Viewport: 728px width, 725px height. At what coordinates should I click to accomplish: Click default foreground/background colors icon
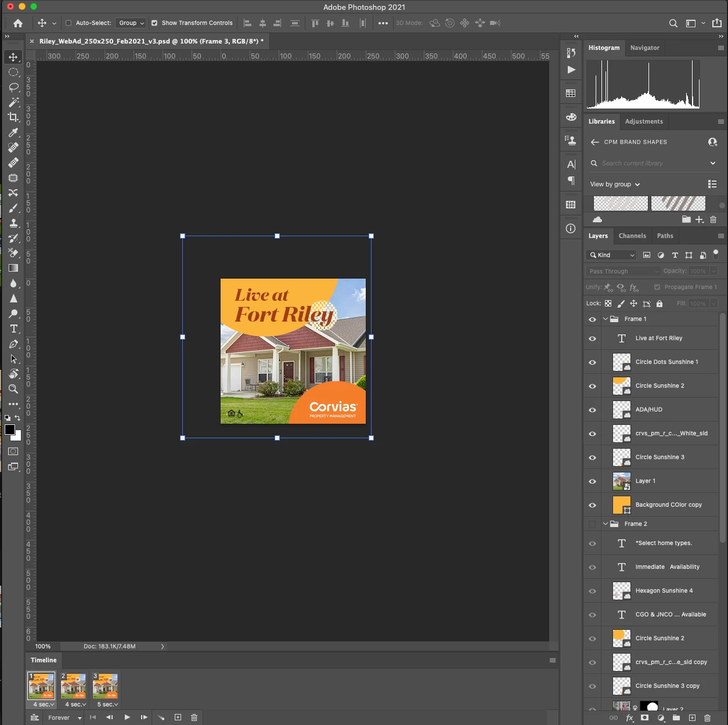[8, 418]
